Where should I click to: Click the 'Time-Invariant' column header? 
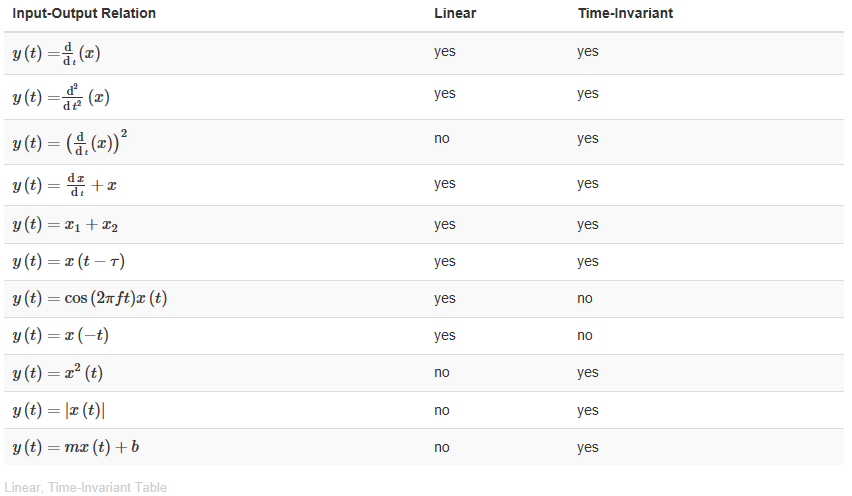pyautogui.click(x=625, y=14)
